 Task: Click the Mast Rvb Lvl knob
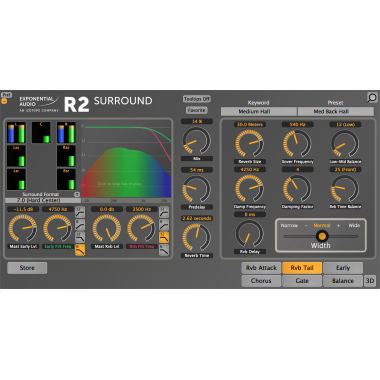click(107, 228)
